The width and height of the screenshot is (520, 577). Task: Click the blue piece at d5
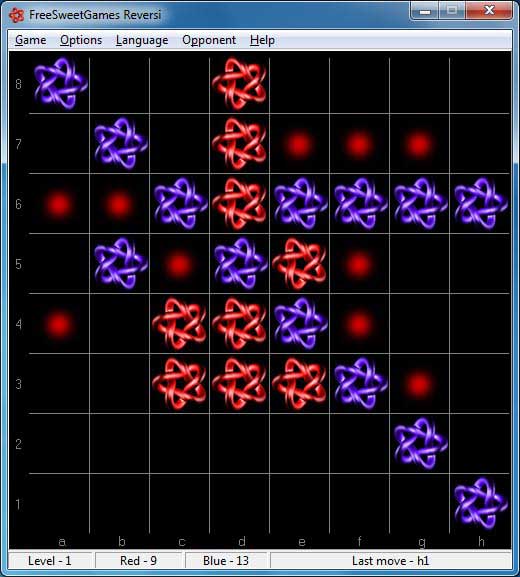coord(241,263)
